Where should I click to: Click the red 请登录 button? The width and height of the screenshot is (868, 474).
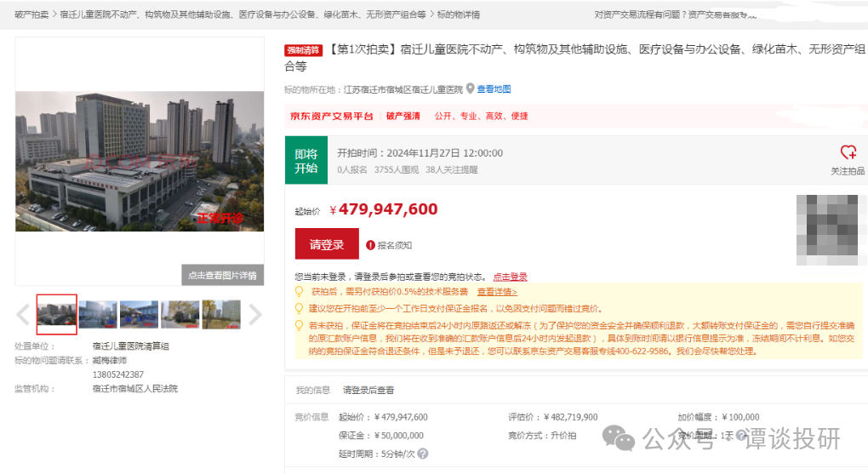click(x=327, y=244)
